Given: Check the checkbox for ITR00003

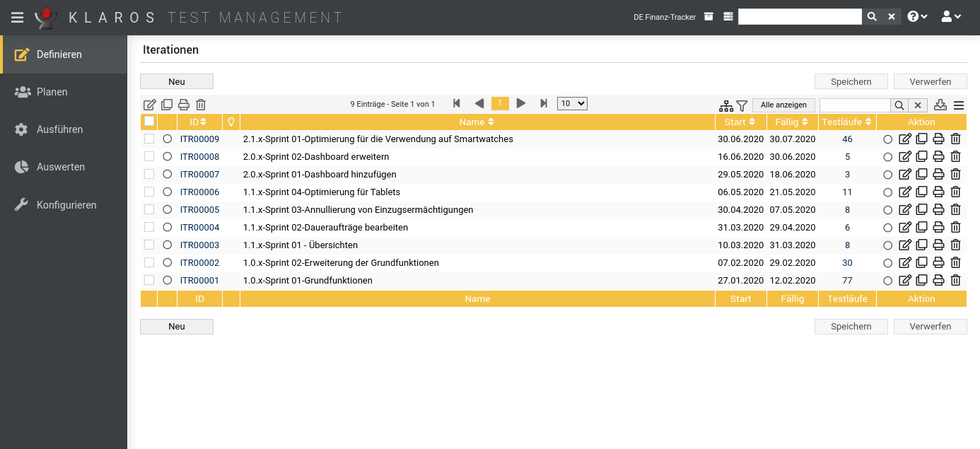Looking at the screenshot, I should (x=149, y=245).
